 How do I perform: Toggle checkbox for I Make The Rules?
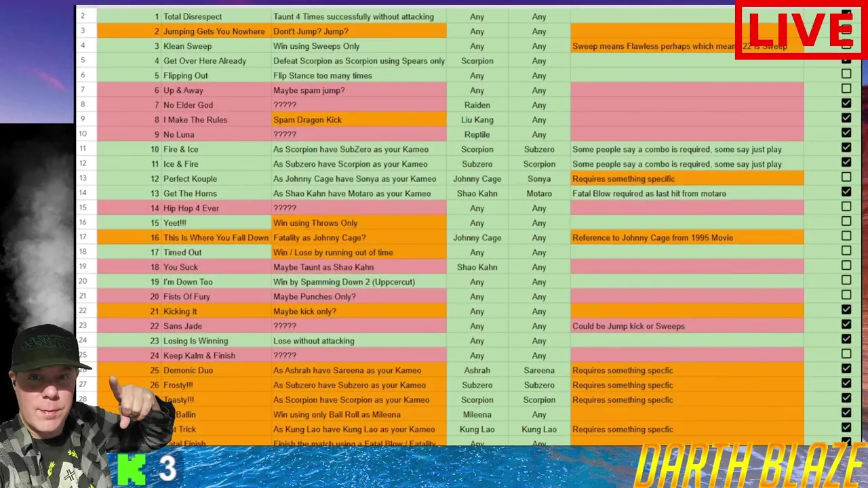tap(846, 119)
